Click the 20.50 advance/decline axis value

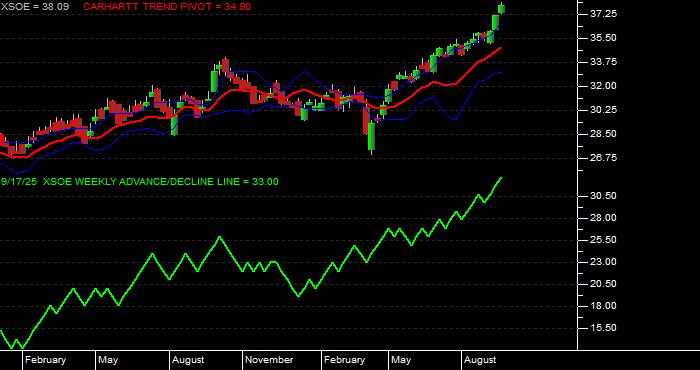pyautogui.click(x=603, y=284)
